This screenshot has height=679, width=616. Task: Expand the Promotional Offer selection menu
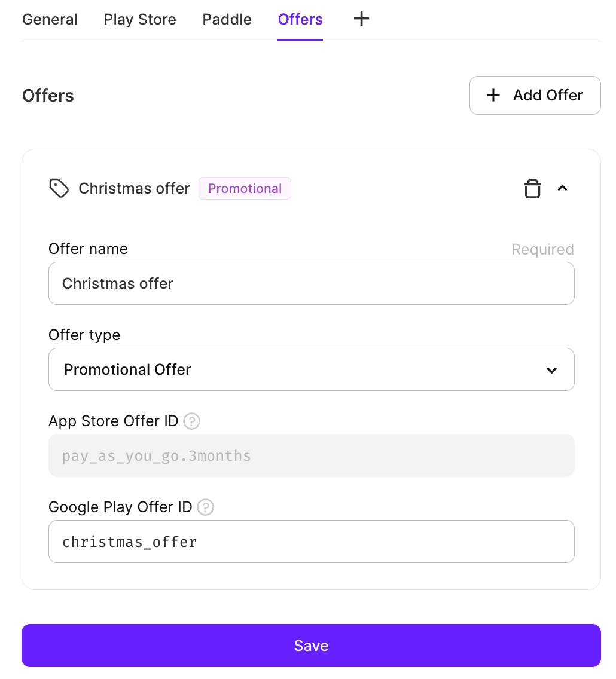pos(311,369)
